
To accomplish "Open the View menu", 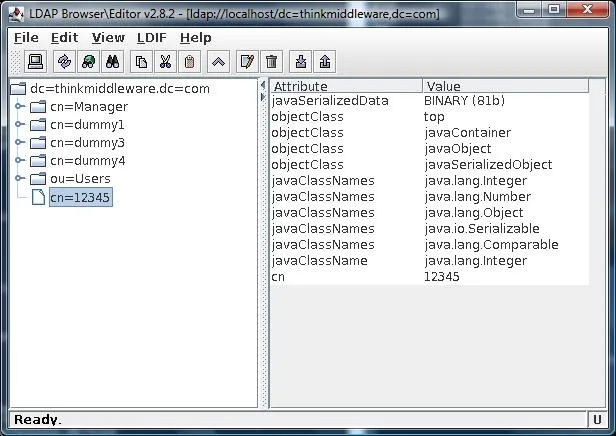I will click(108, 38).
